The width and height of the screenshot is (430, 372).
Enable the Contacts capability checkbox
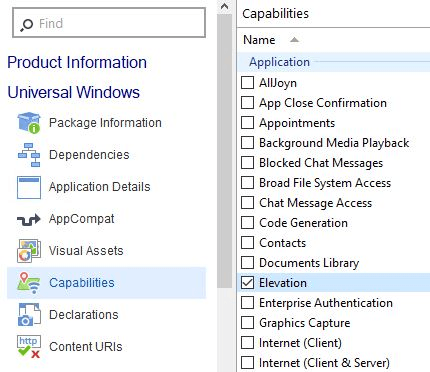pyautogui.click(x=247, y=243)
